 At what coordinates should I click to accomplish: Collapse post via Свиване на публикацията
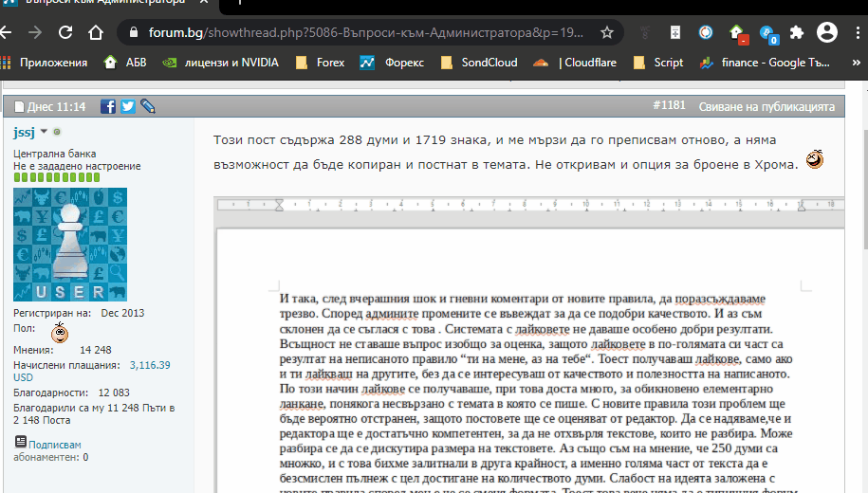click(766, 106)
